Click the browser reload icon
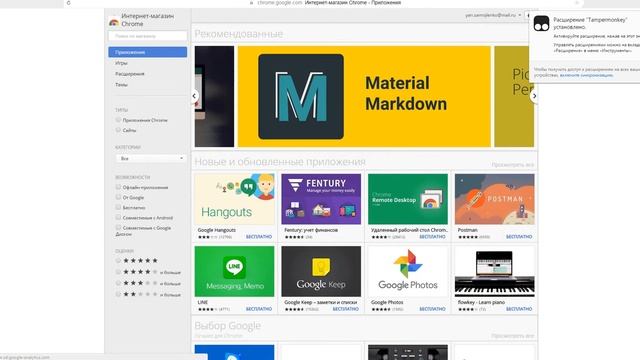 click(x=69, y=3)
